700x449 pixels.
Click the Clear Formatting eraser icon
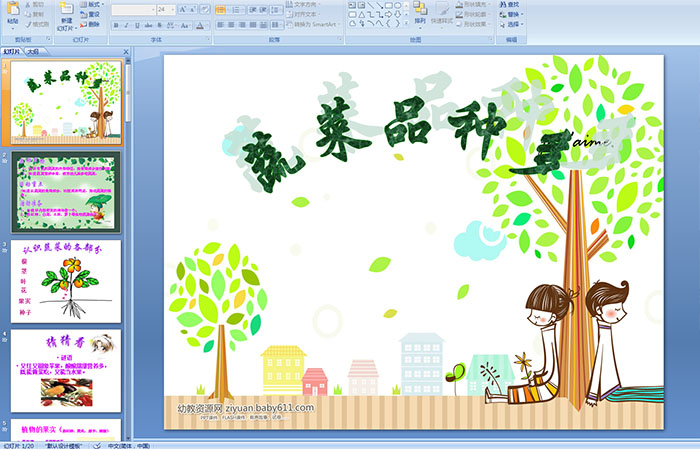205,9
